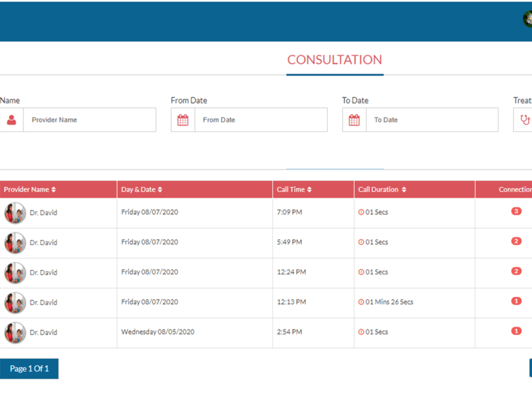Viewport: 532px width, 399px height.
Task: Click Dr. David name in 2:54 PM row
Action: pyautogui.click(x=44, y=332)
